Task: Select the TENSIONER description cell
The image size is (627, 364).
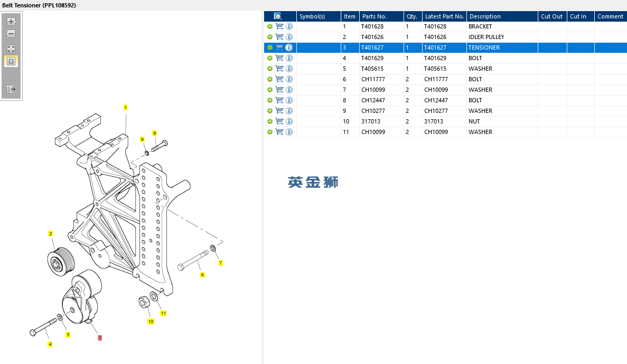Action: (x=502, y=47)
